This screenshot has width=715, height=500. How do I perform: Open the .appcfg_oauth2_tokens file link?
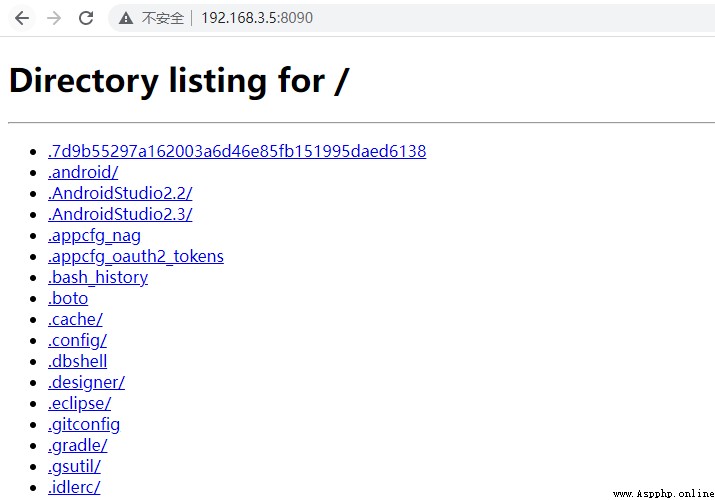pos(136,257)
